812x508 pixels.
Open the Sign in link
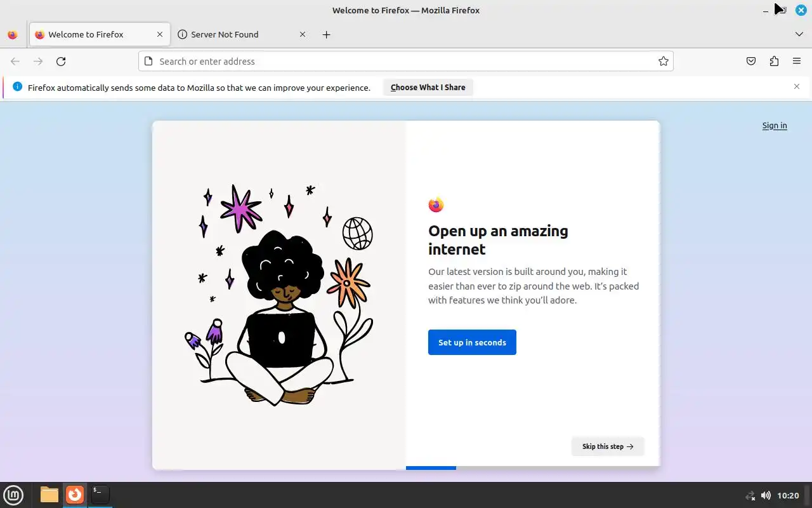[x=775, y=126]
